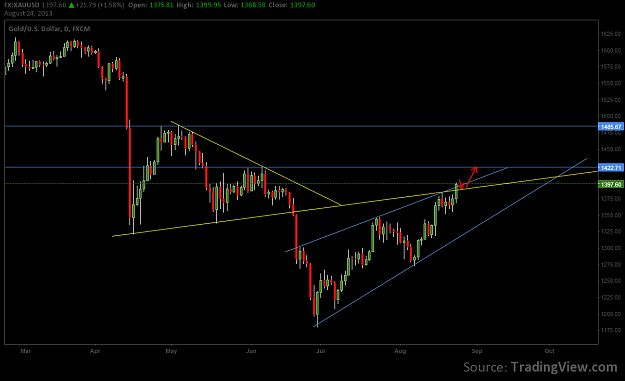Viewport: 625px width, 381px height.
Task: Click the 1225.00 price axis label
Action: pyautogui.click(x=611, y=297)
